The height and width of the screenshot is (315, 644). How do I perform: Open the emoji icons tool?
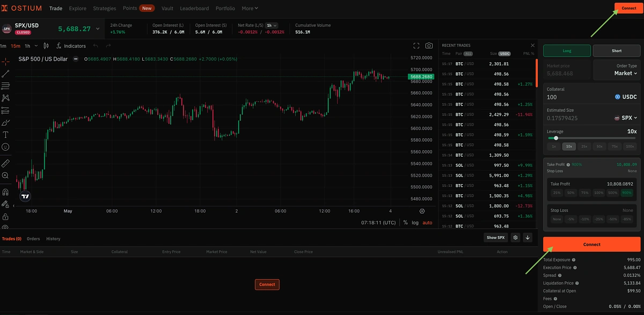click(x=5, y=147)
